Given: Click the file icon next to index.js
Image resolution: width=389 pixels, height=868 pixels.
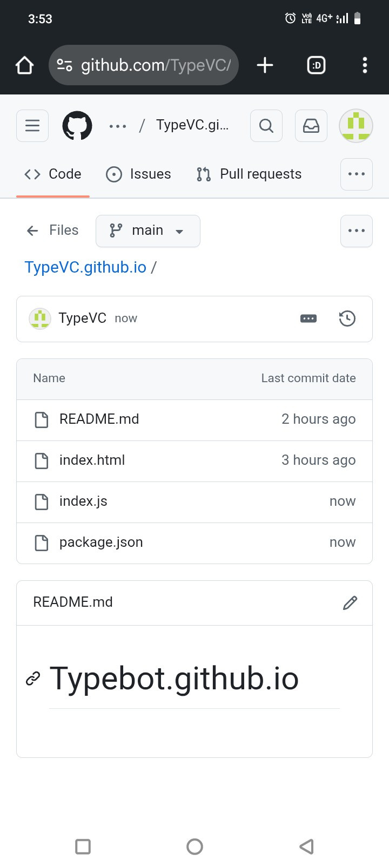Looking at the screenshot, I should pyautogui.click(x=42, y=501).
